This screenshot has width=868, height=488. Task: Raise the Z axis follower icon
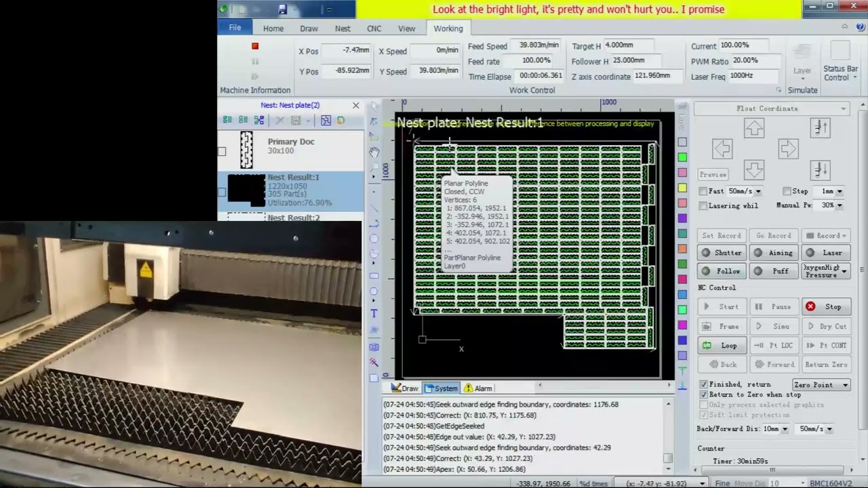820,127
